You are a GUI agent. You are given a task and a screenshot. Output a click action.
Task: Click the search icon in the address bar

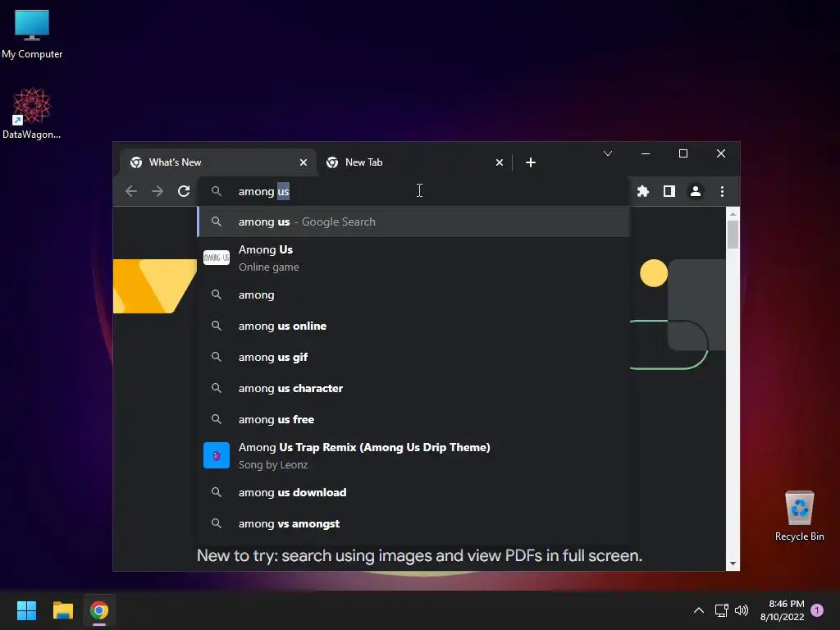[x=217, y=191]
